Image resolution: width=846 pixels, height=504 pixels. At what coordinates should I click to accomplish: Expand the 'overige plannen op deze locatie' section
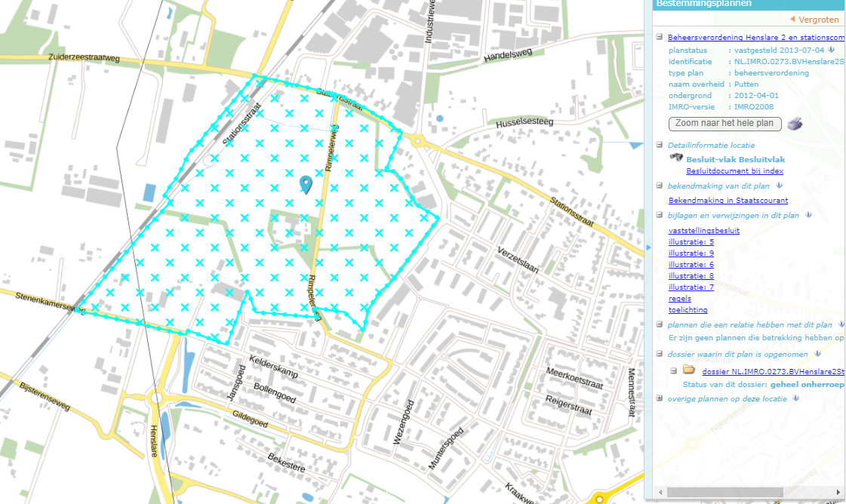tap(659, 398)
